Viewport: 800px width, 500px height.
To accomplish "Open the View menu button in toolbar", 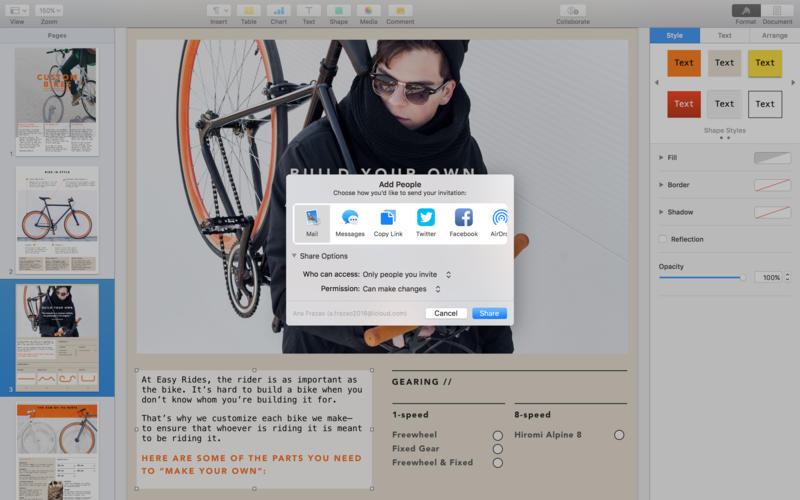I will click(x=17, y=11).
